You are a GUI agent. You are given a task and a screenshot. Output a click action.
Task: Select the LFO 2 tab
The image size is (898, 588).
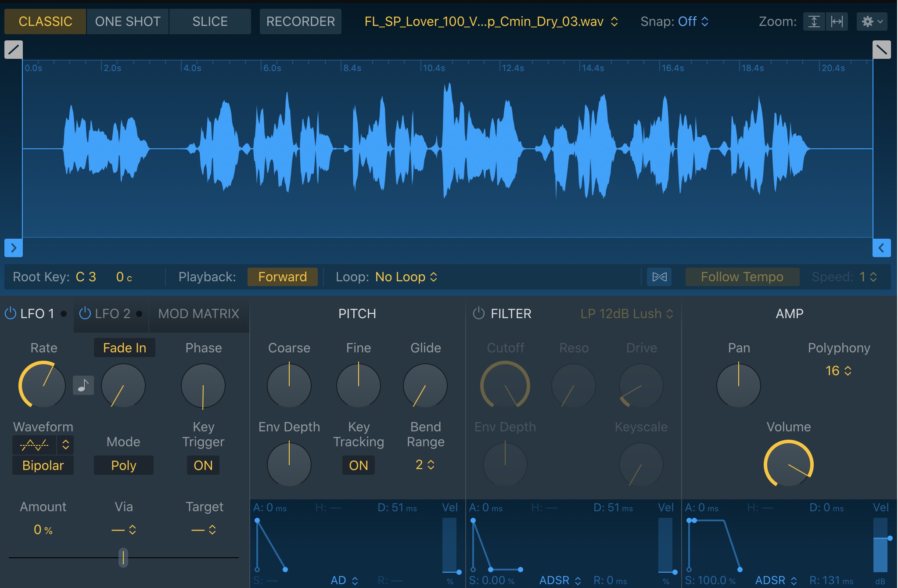(x=112, y=313)
